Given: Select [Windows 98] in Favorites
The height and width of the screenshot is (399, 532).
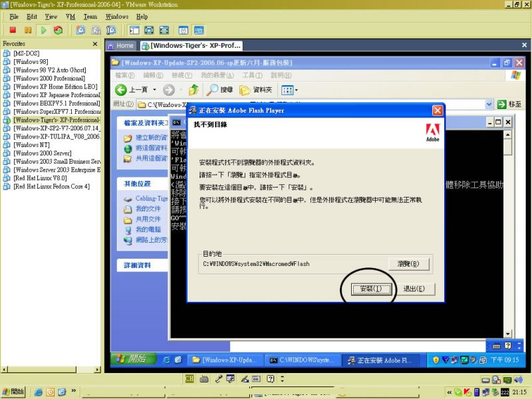Looking at the screenshot, I should (31, 62).
